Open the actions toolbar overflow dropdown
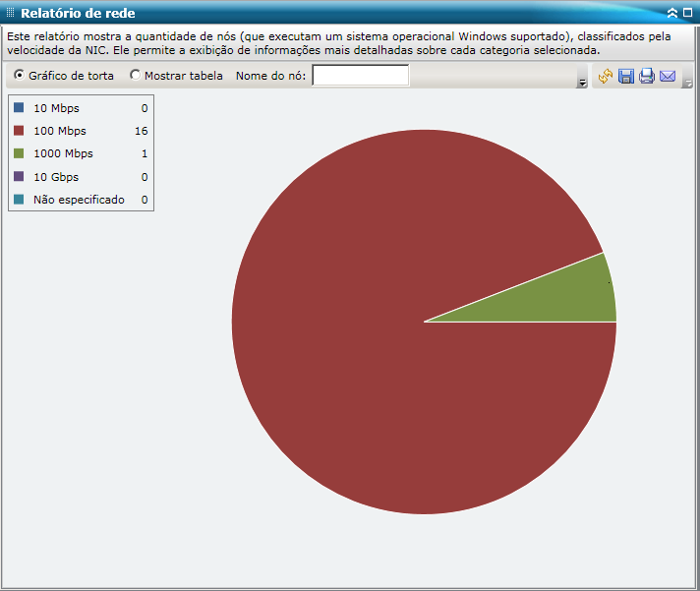 pos(688,83)
